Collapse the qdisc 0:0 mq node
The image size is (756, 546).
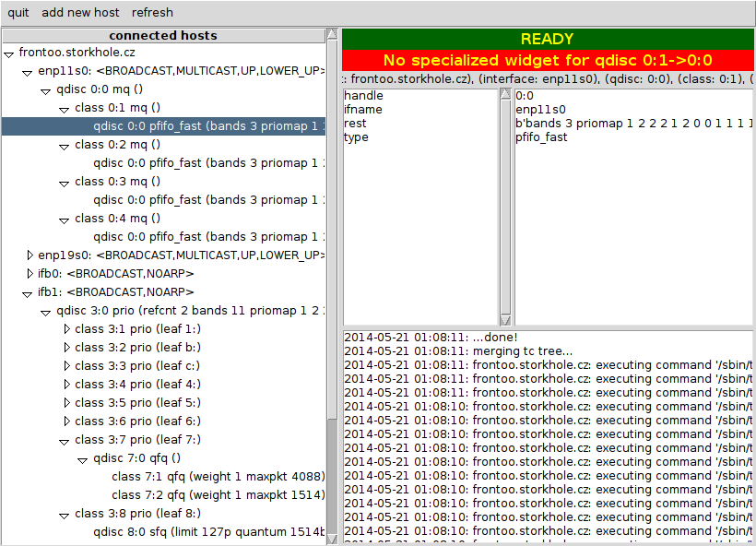[x=45, y=91]
